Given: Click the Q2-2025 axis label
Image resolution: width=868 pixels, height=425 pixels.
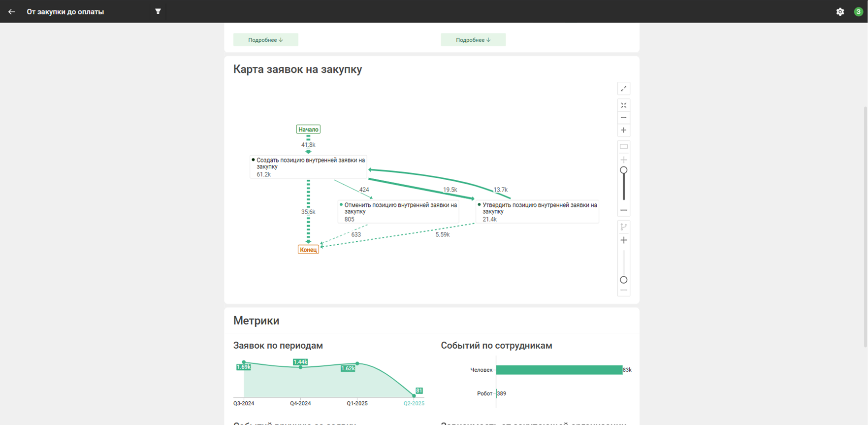Looking at the screenshot, I should (414, 403).
